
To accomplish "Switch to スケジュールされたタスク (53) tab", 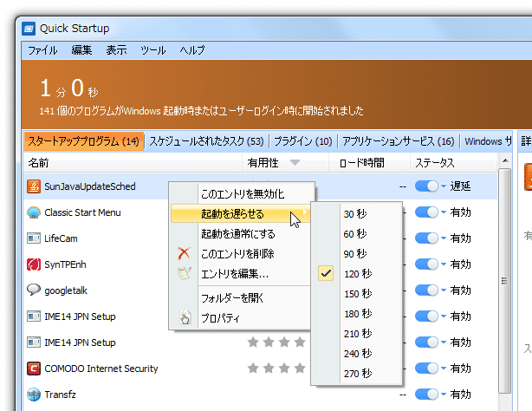I will point(206,141).
